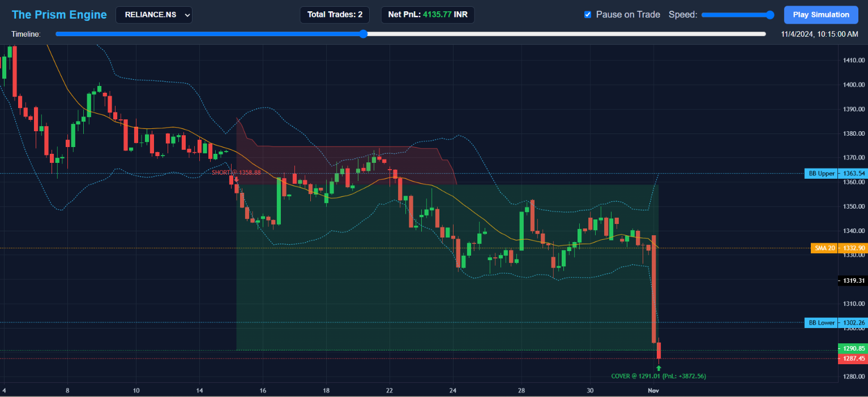Select the BB Upper price label
868x397 pixels.
point(822,174)
